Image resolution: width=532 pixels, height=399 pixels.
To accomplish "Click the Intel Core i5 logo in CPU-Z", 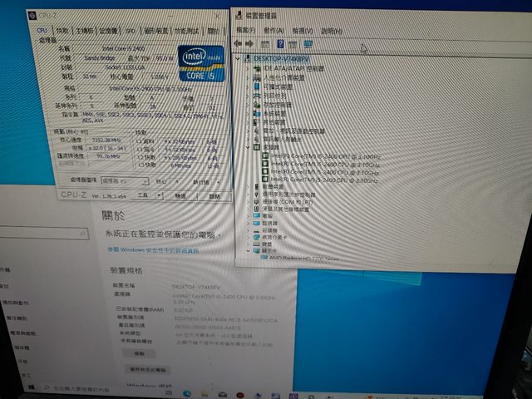I will click(x=201, y=62).
